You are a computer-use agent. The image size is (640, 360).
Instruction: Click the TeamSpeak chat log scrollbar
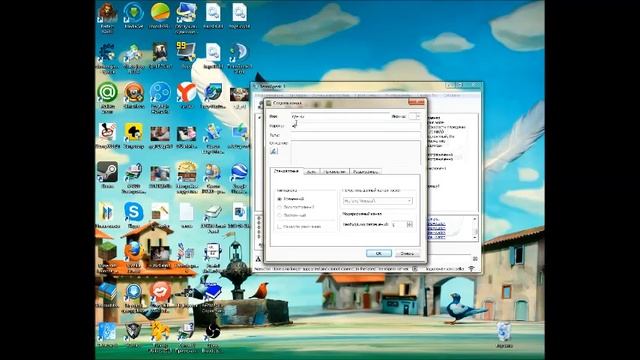click(475, 229)
